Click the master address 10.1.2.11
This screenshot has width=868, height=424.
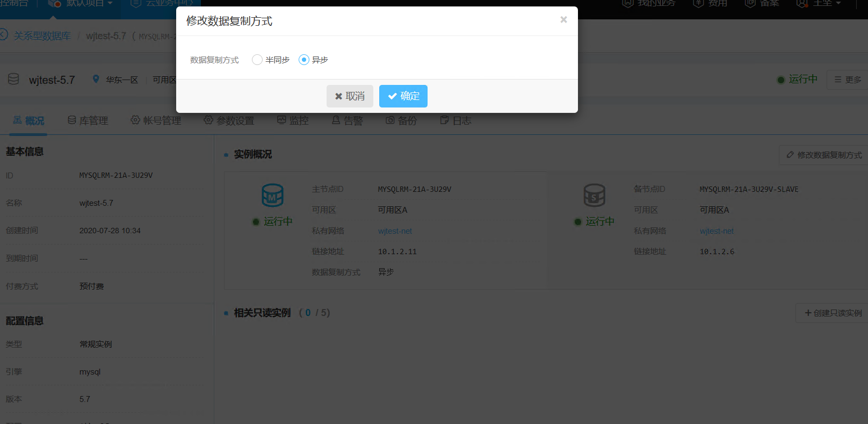[397, 251]
